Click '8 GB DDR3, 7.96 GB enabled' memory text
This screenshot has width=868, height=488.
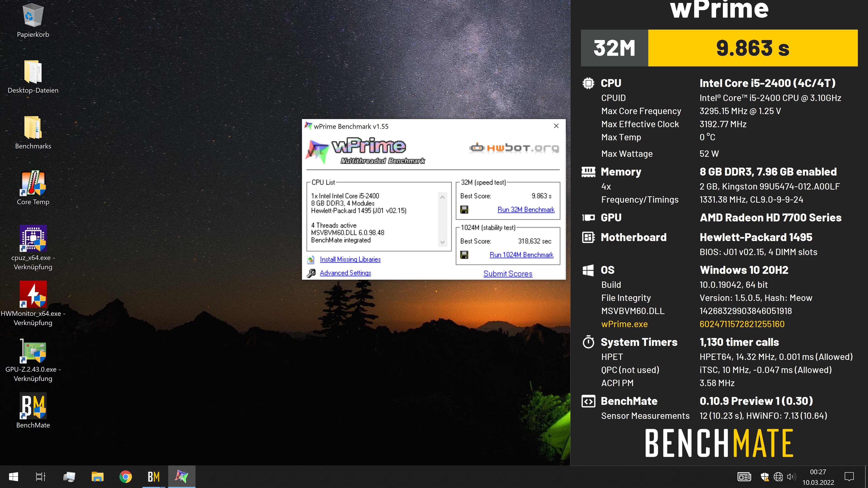pyautogui.click(x=768, y=172)
